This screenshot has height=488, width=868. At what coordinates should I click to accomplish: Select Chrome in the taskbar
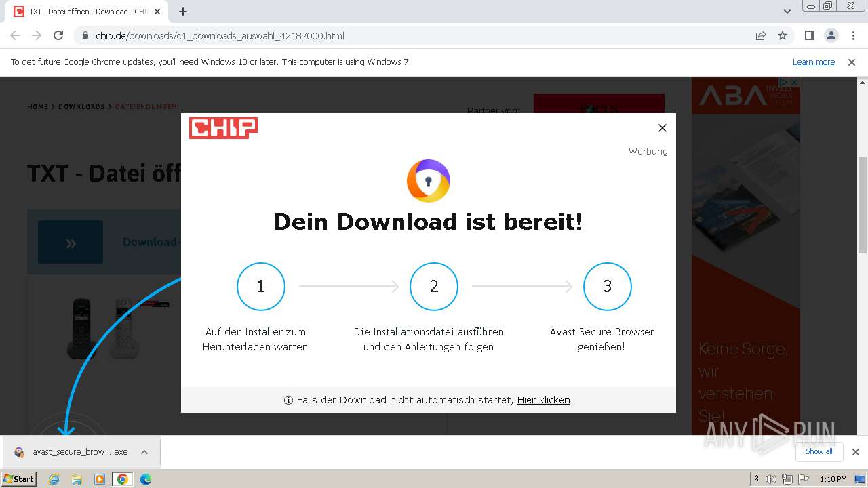pyautogui.click(x=122, y=479)
